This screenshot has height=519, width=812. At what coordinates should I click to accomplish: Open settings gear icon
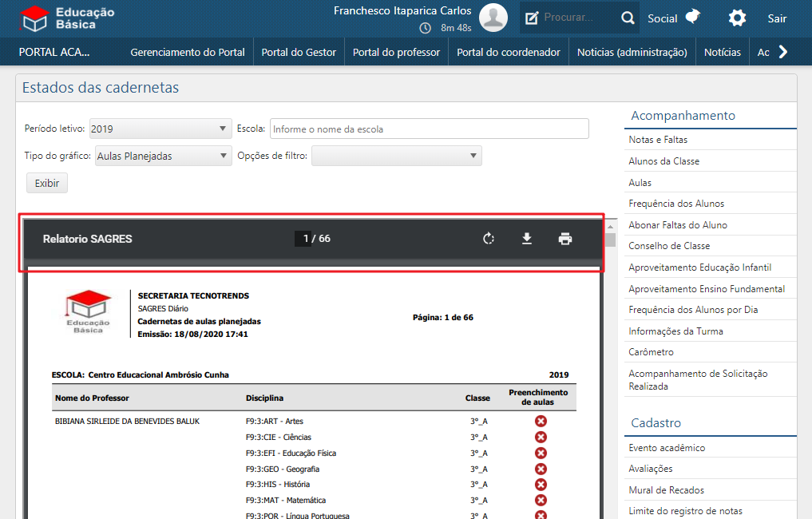(737, 18)
